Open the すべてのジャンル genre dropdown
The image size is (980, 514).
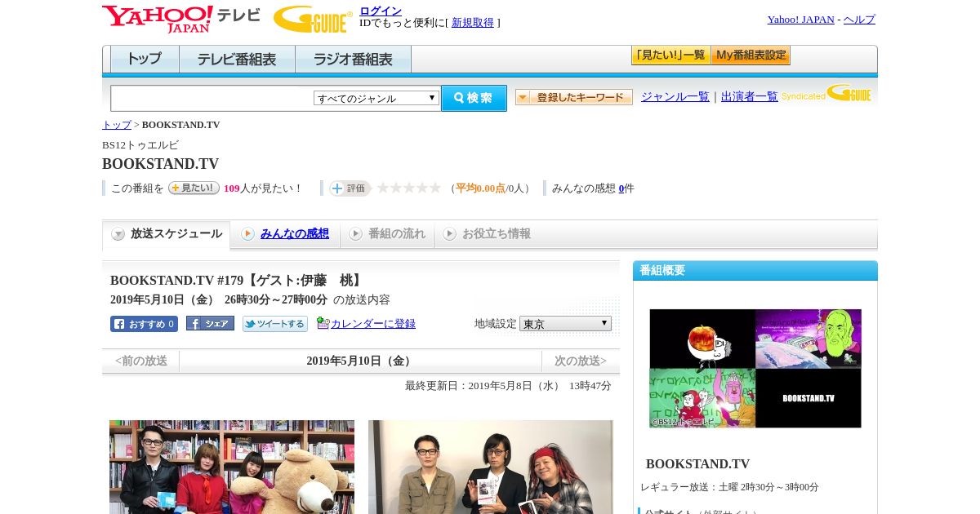click(376, 98)
